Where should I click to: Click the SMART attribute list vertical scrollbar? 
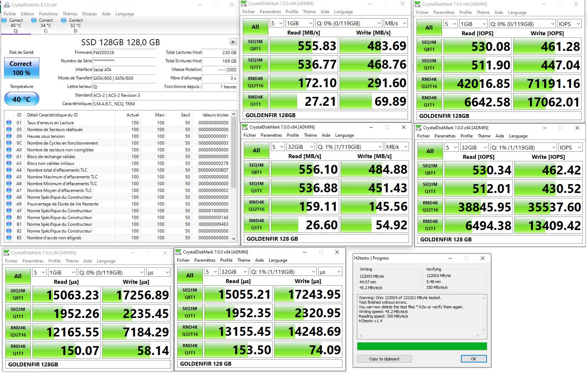234,176
